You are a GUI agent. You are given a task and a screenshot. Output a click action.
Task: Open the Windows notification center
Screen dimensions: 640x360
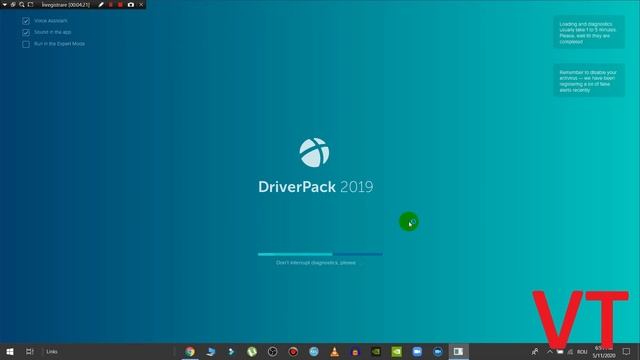click(626, 351)
